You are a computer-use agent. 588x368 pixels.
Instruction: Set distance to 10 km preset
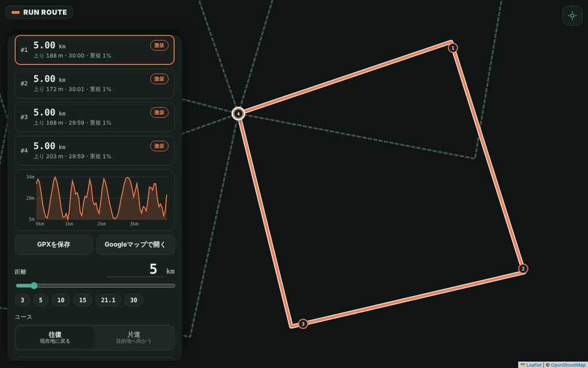click(61, 300)
